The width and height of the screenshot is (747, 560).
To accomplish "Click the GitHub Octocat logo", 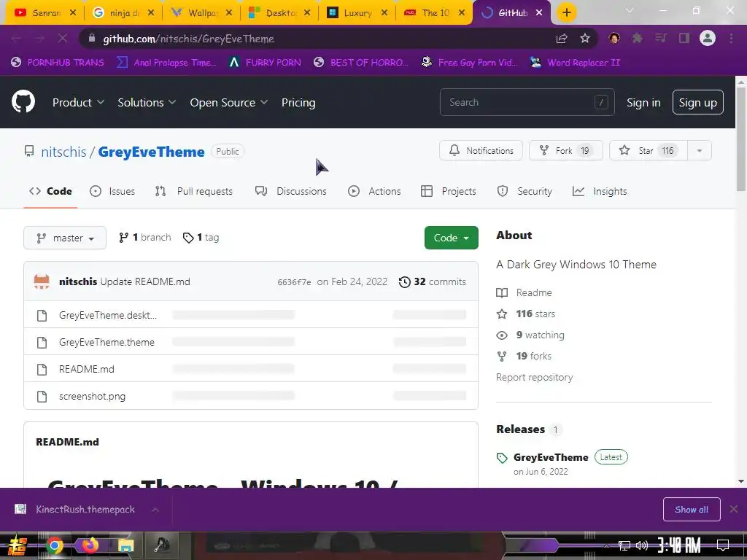I will 23,101.
